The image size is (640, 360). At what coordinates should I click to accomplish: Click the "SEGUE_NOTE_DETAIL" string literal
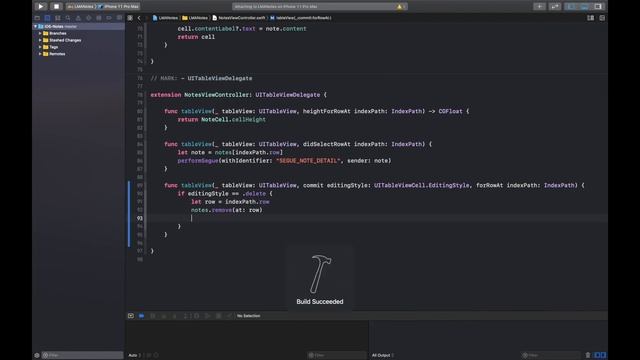308,161
